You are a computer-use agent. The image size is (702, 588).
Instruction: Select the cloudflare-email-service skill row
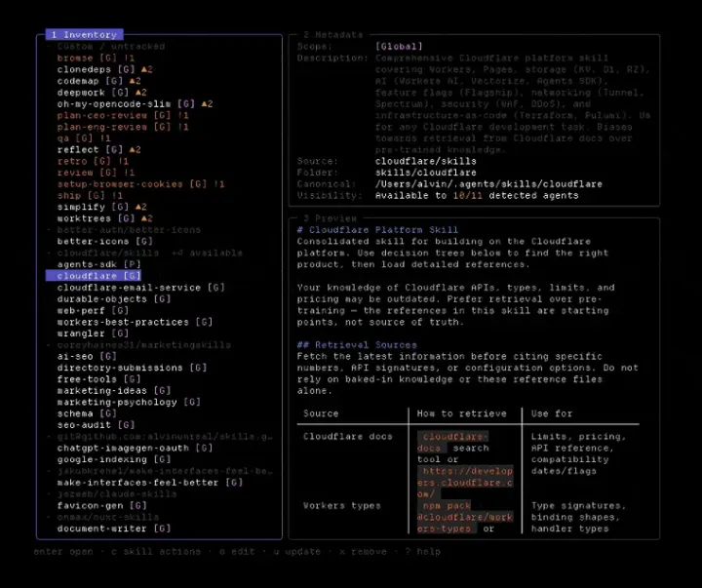click(140, 288)
